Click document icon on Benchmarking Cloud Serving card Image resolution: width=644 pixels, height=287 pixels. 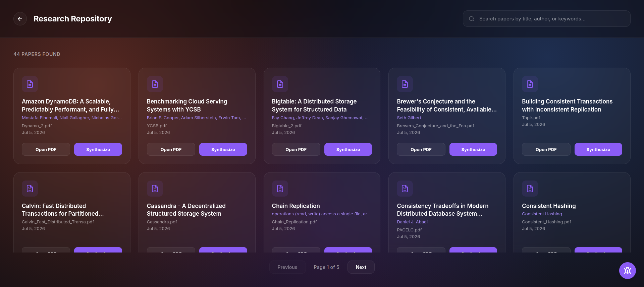(x=155, y=84)
